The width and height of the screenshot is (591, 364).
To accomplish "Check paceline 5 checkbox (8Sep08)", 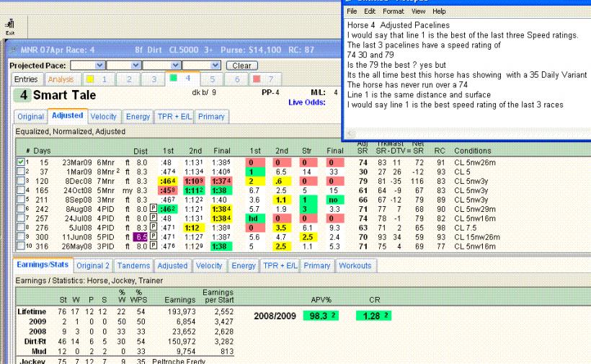I will [21, 200].
